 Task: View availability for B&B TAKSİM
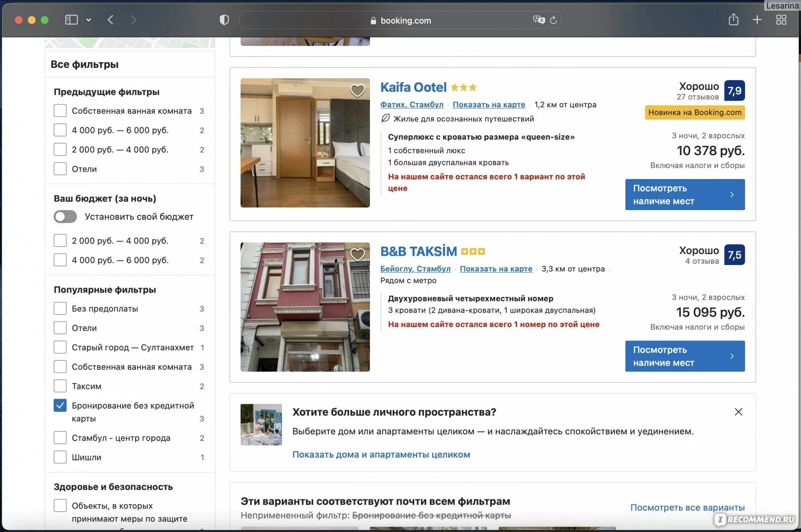[685, 356]
